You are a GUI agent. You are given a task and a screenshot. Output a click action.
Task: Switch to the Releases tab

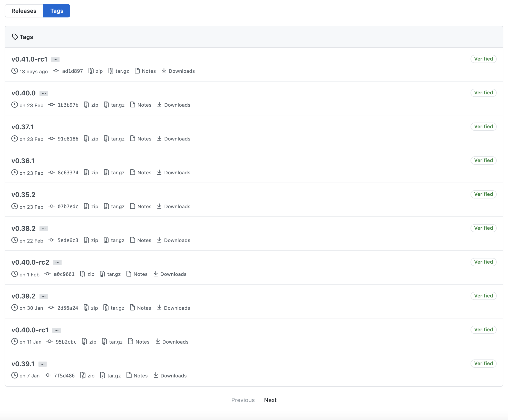click(x=24, y=11)
